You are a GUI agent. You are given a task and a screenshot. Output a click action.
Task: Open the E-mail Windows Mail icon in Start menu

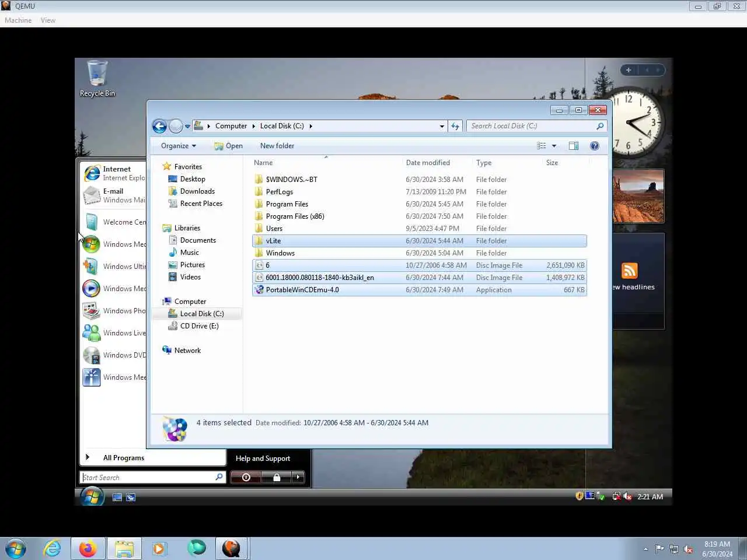(92, 195)
